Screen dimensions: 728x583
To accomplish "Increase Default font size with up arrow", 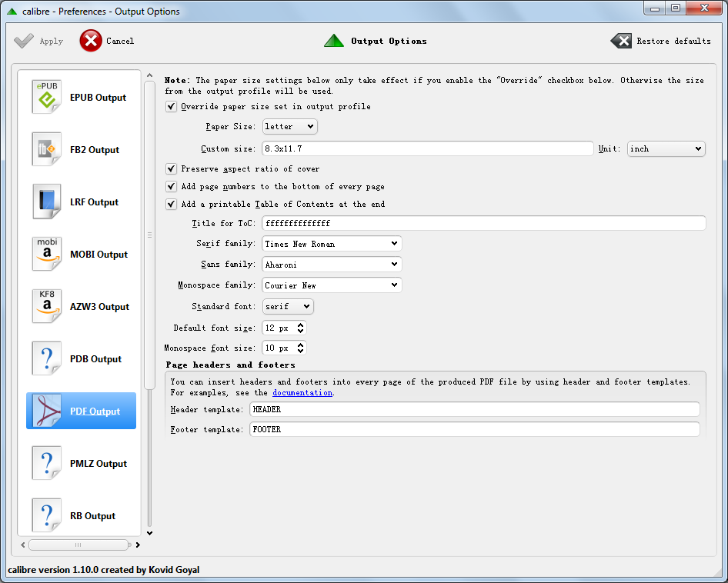I will click(x=301, y=325).
